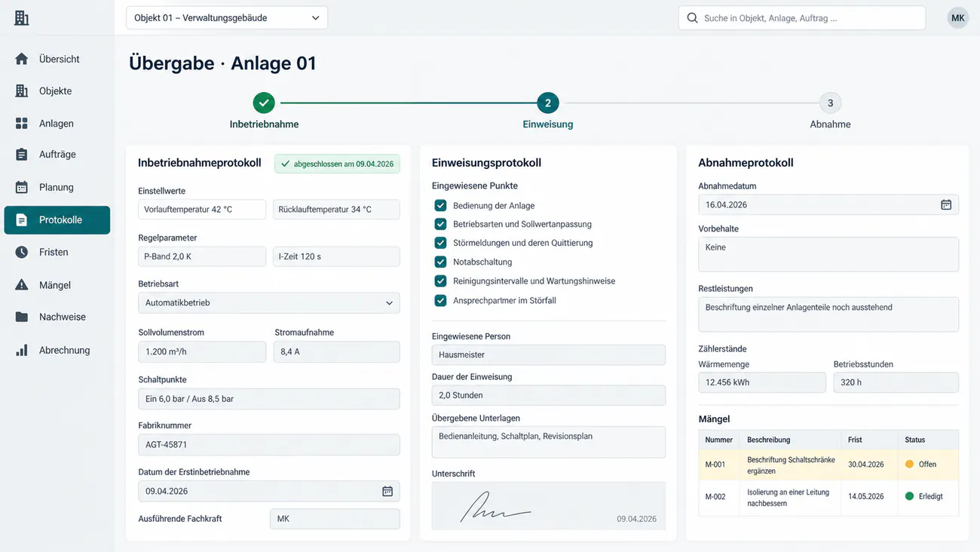980x552 pixels.
Task: Click the search magnifier icon
Action: coord(692,18)
